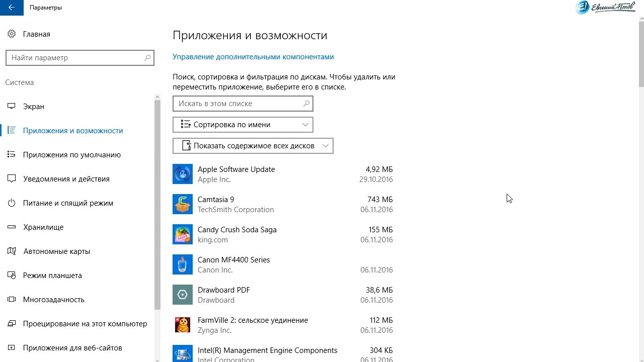Select Режим планшета in sidebar
The width and height of the screenshot is (644, 362).
(52, 276)
